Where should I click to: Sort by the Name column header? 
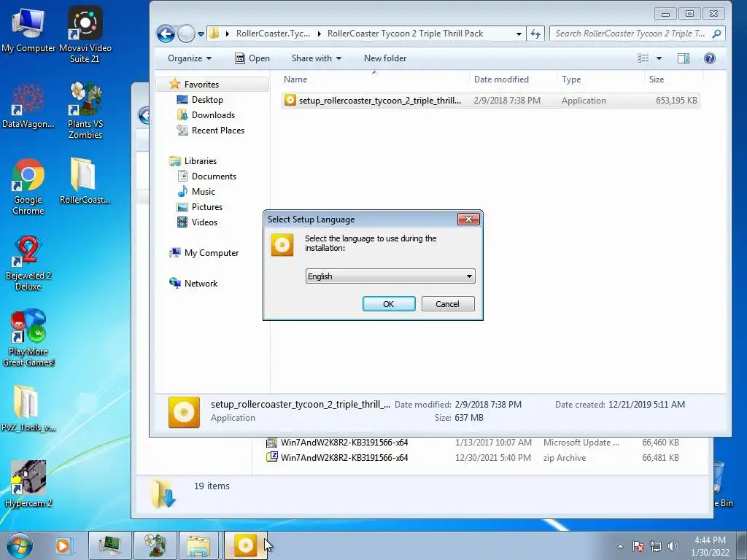tap(374, 79)
